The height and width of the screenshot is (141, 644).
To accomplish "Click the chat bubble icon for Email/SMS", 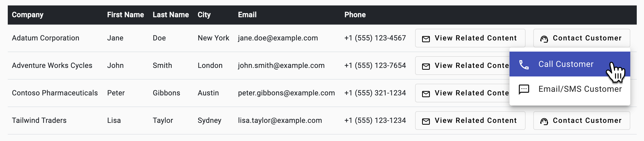I will [524, 89].
